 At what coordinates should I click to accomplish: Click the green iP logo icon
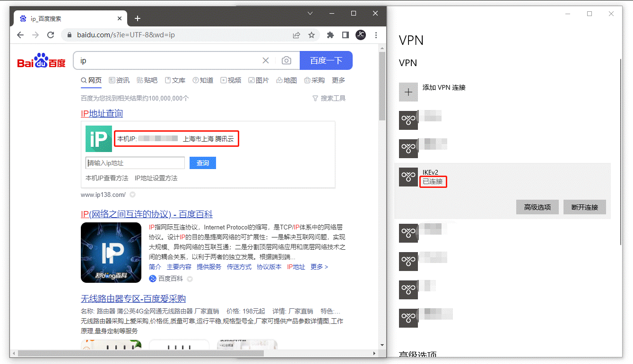pyautogui.click(x=99, y=139)
